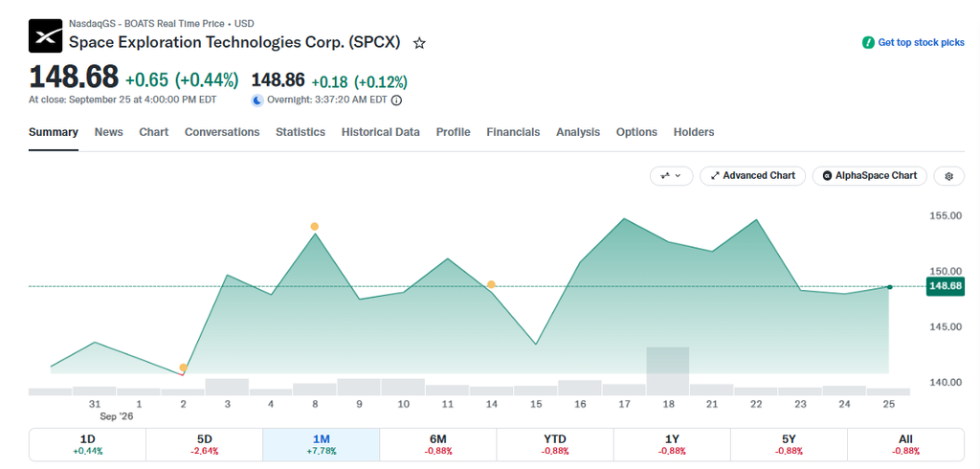Select the YTD time range

point(555,445)
